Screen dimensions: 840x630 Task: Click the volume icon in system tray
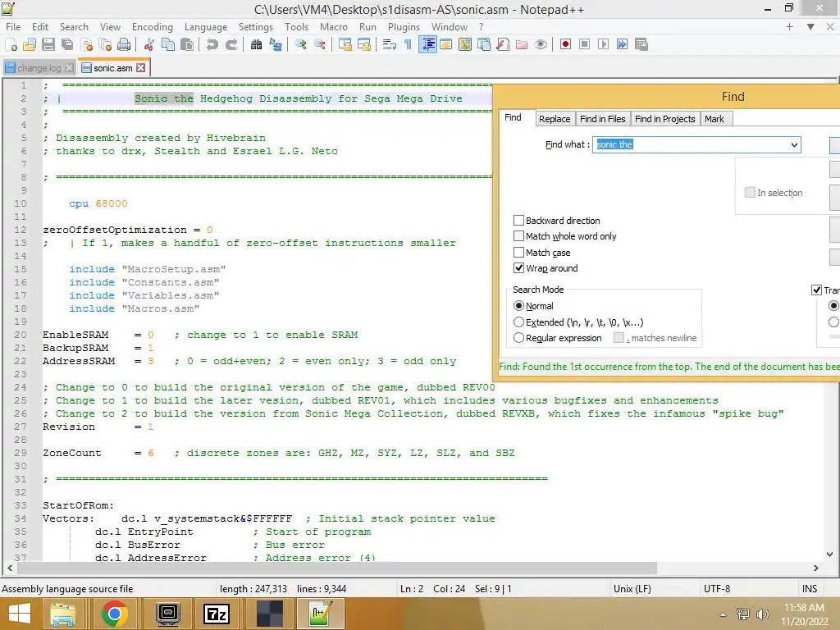coord(762,614)
